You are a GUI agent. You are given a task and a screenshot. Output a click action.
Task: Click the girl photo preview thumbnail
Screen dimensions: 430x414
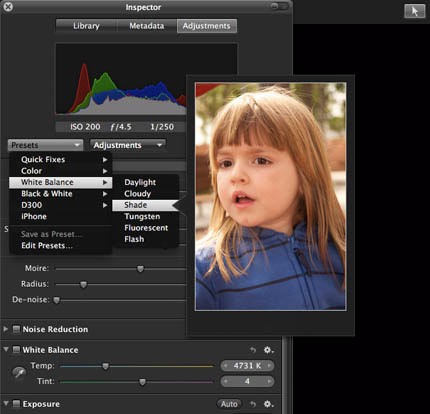pyautogui.click(x=270, y=196)
